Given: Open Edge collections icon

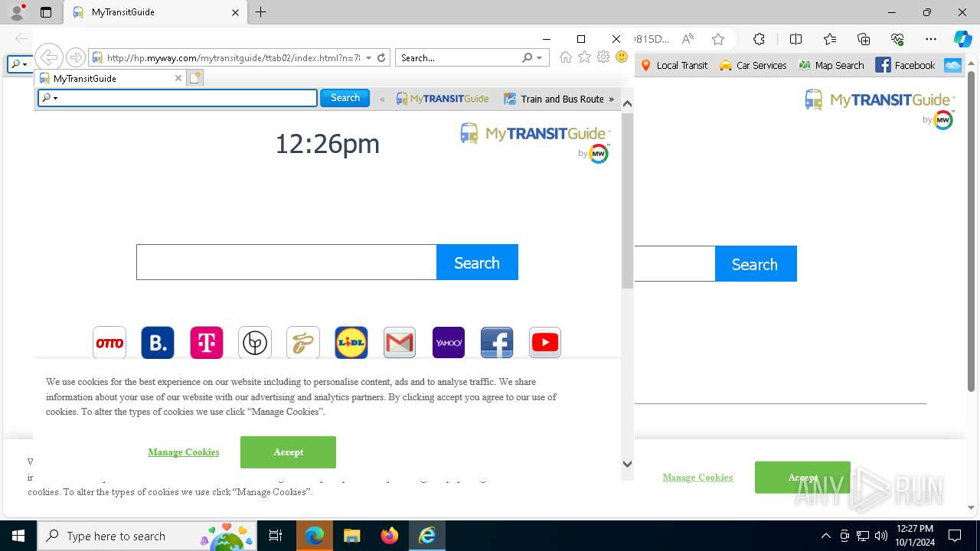Looking at the screenshot, I should [x=864, y=39].
